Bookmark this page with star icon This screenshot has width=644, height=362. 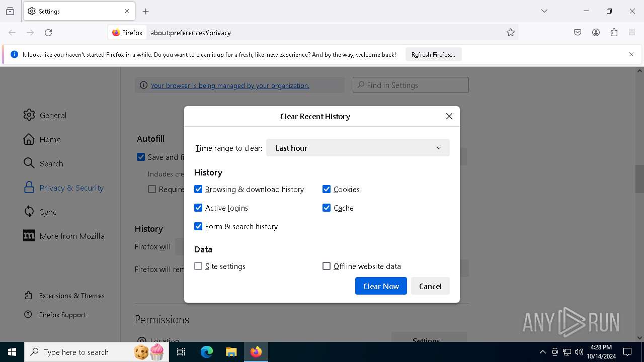click(x=511, y=33)
